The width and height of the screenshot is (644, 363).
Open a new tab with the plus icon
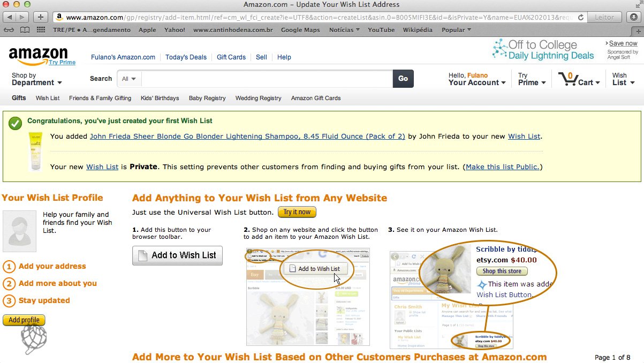pyautogui.click(x=40, y=16)
